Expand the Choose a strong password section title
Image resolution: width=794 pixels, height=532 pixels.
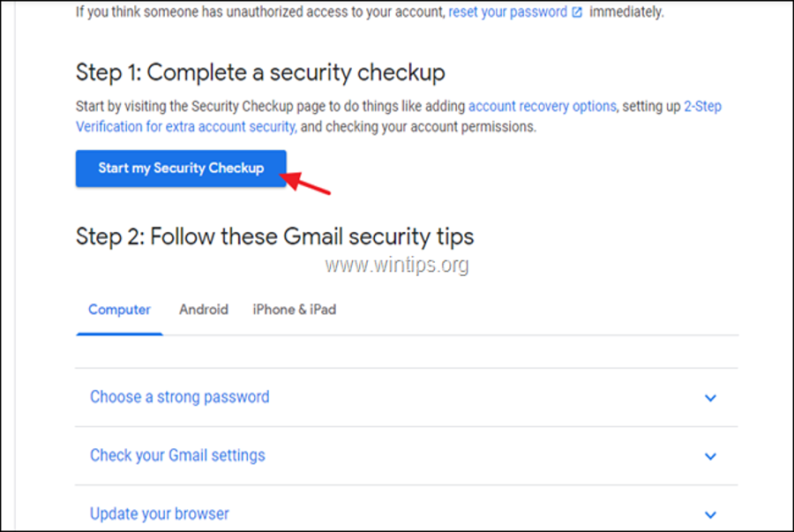pos(180,397)
